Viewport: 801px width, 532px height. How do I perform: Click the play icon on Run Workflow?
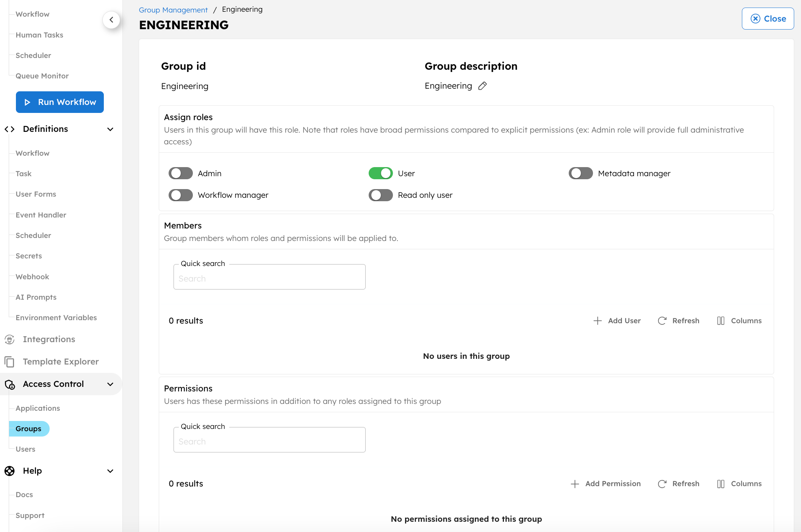click(x=27, y=102)
